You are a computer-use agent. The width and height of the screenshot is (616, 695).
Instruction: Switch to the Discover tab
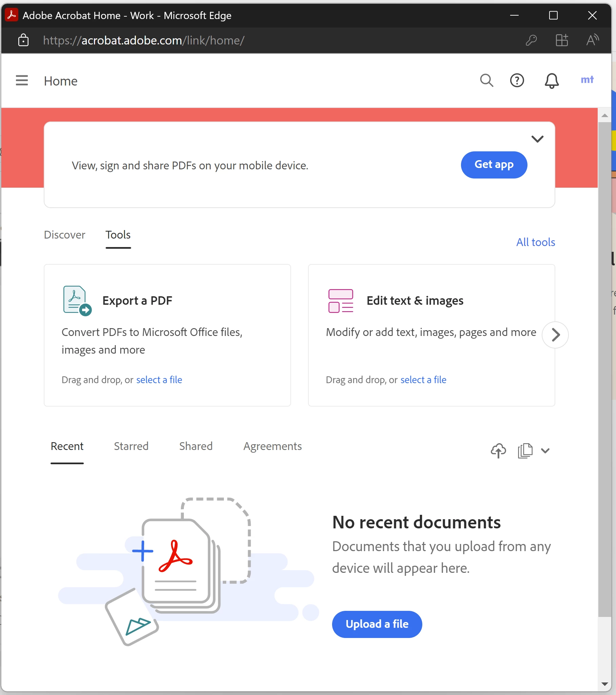pos(64,235)
